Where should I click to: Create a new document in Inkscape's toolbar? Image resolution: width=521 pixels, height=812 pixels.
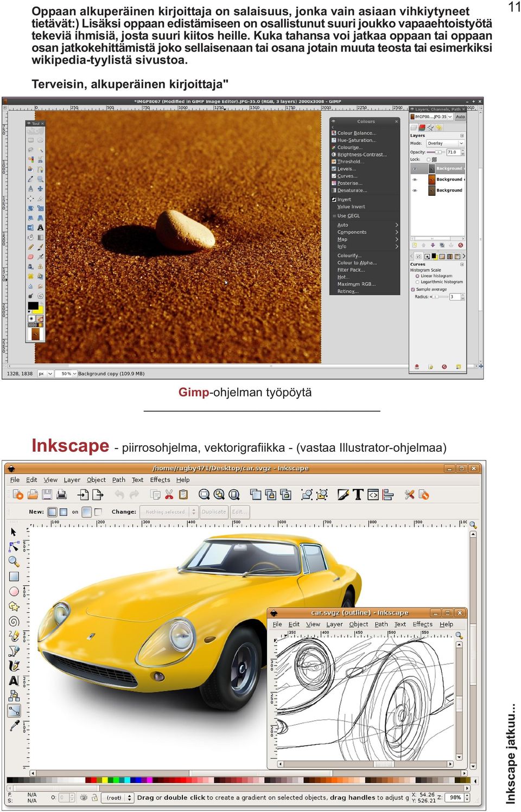coord(18,494)
